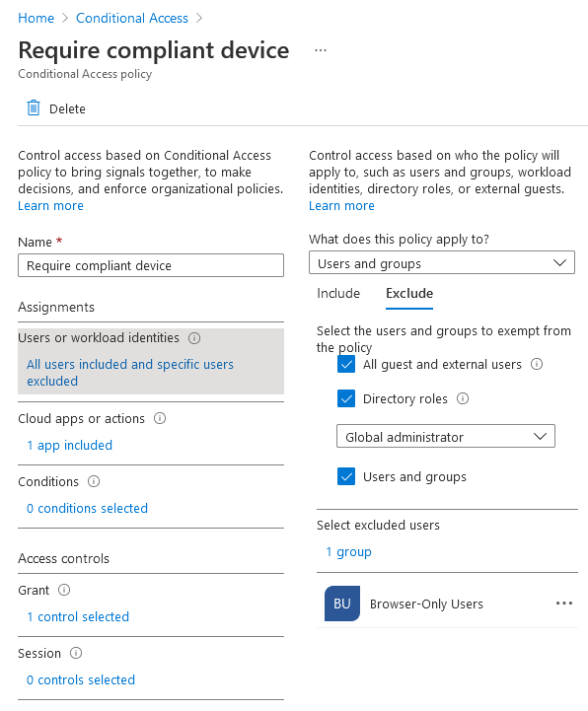Open more options for Browser-Only Users group
Viewport: 588px width, 711px height.
[x=564, y=604]
